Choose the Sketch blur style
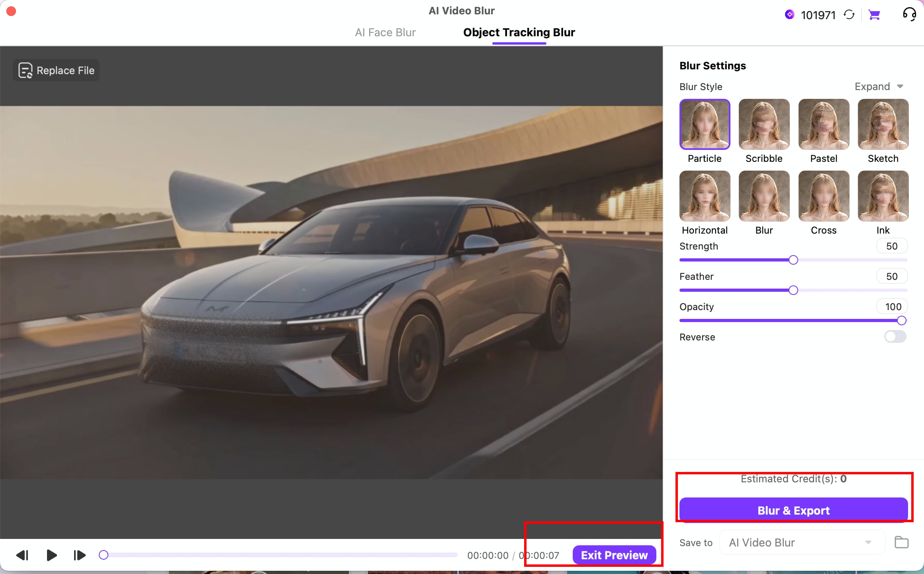 tap(883, 124)
